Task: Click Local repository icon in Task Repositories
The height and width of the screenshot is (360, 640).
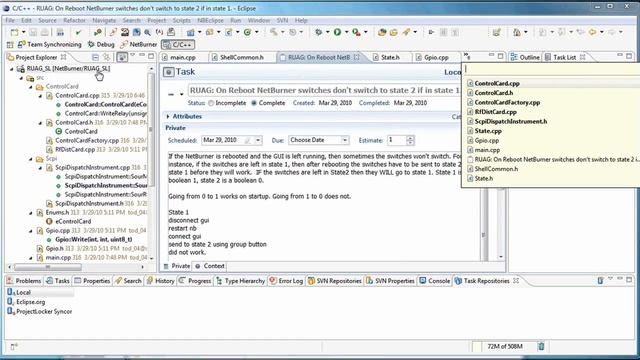Action: (10, 292)
